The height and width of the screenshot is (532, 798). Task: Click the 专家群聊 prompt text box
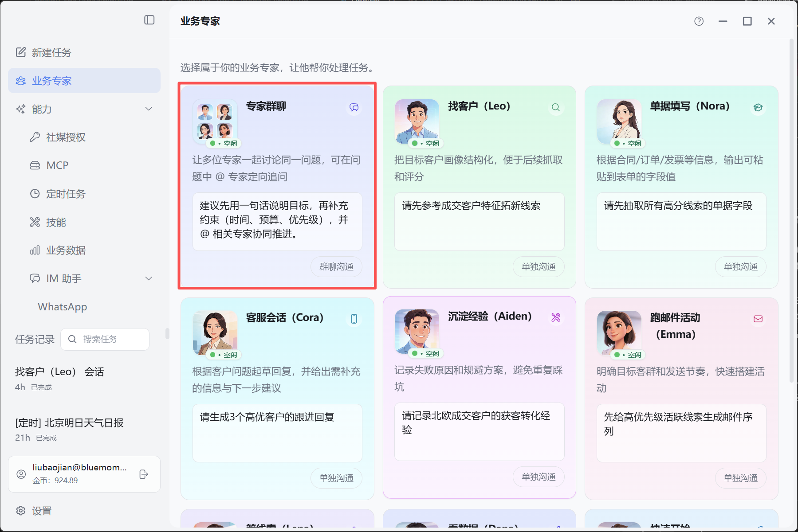(277, 222)
